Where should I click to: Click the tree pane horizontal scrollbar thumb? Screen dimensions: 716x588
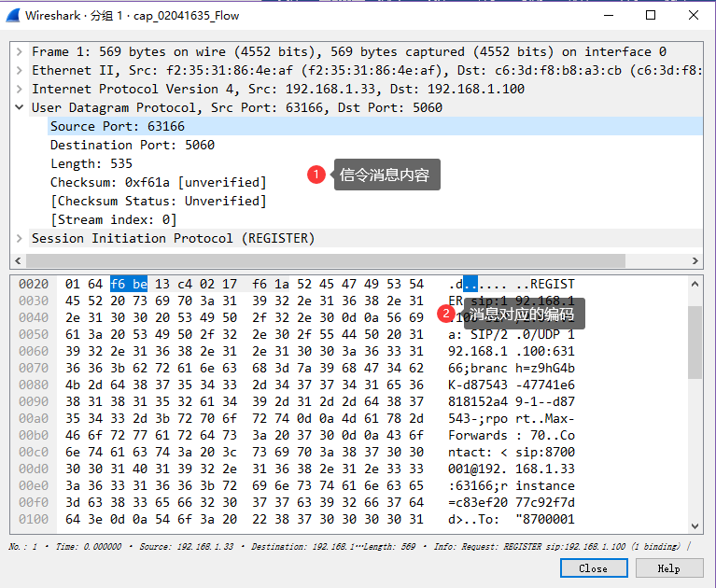tap(326, 260)
